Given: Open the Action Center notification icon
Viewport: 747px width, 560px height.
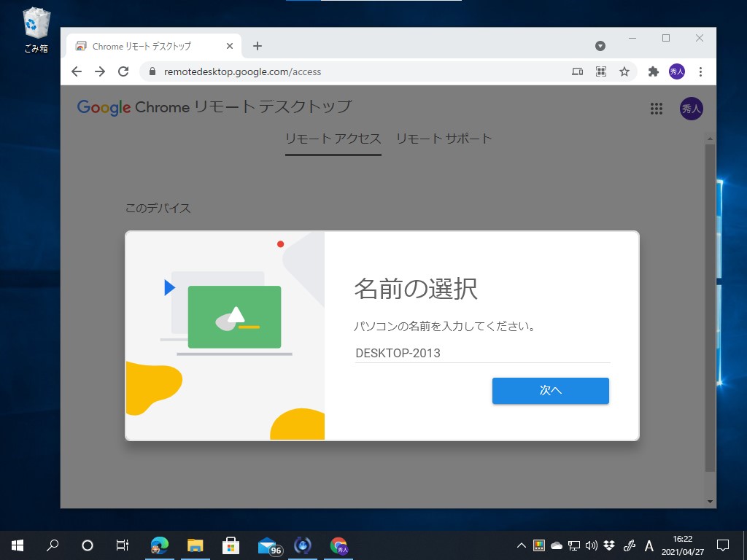Looking at the screenshot, I should click(722, 545).
